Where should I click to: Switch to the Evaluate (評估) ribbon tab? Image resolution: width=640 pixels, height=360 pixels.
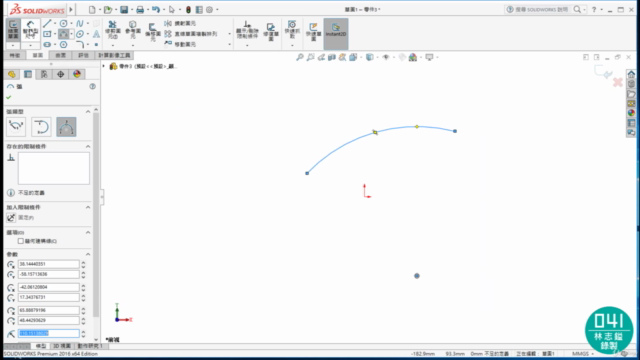[x=83, y=55]
